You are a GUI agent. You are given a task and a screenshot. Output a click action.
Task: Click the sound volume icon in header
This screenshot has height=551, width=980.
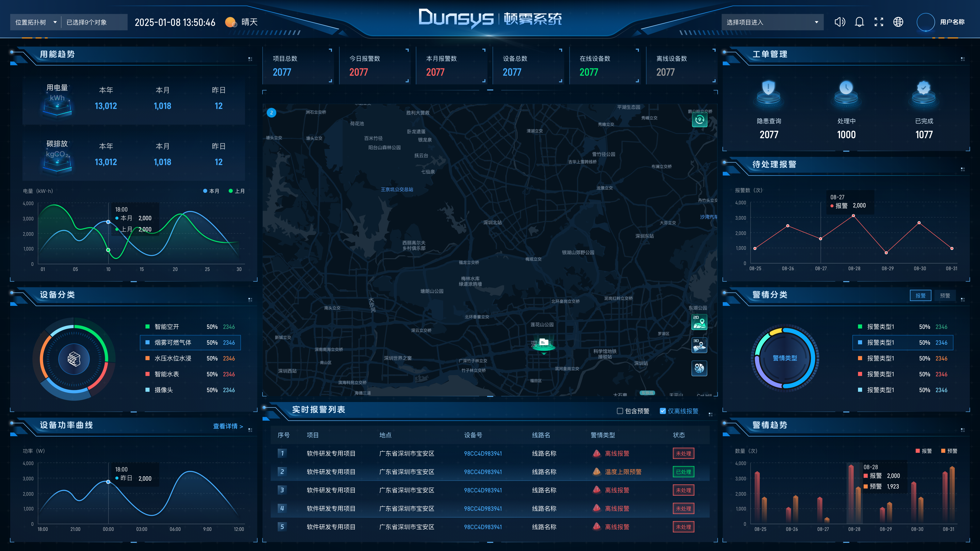(840, 22)
